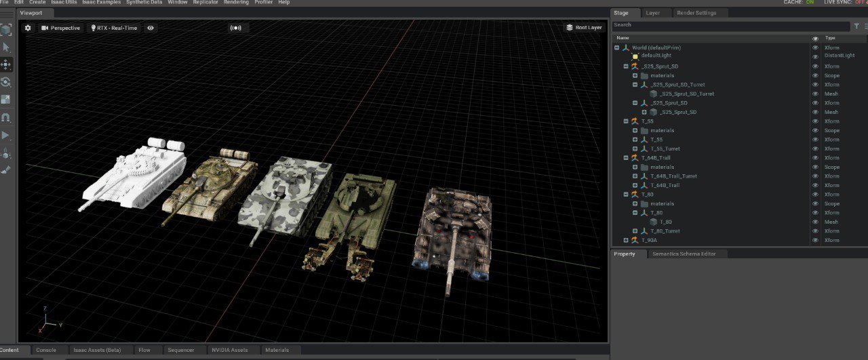The height and width of the screenshot is (360, 868).
Task: Click the CACHE: ON status indicator
Action: (798, 3)
